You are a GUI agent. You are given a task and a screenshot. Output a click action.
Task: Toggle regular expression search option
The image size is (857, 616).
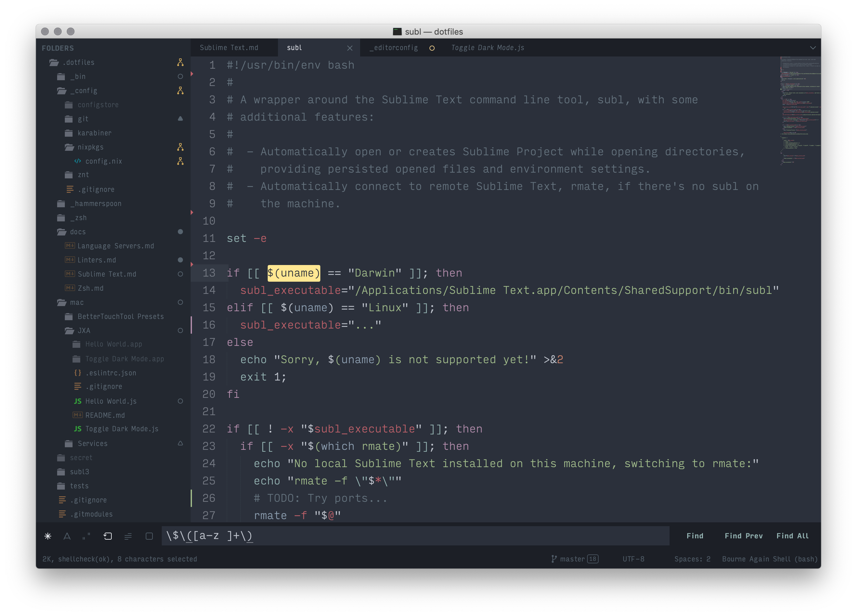click(x=48, y=536)
